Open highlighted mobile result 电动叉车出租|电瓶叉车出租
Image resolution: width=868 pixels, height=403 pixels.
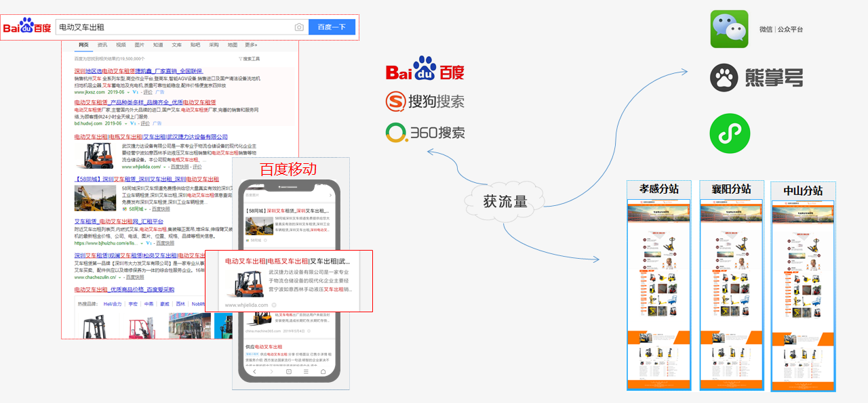pyautogui.click(x=288, y=261)
